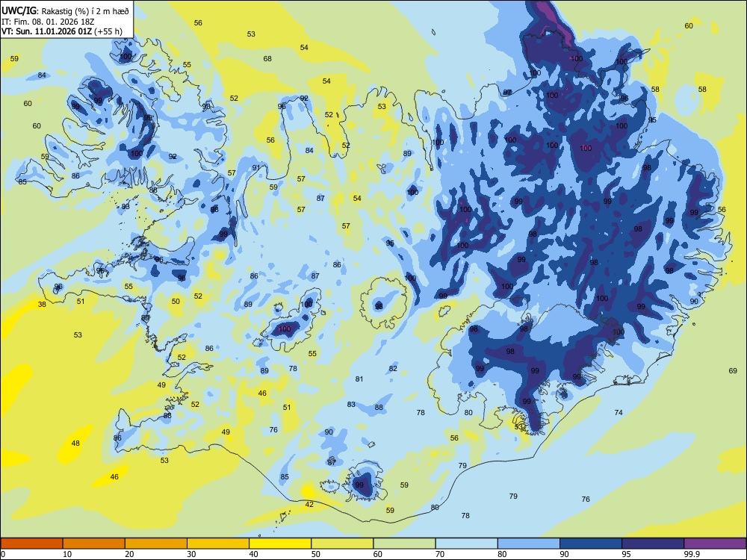The height and width of the screenshot is (560, 747).
Task: Pick the 50–60 pale yellow legend swatch
Action: (x=342, y=544)
